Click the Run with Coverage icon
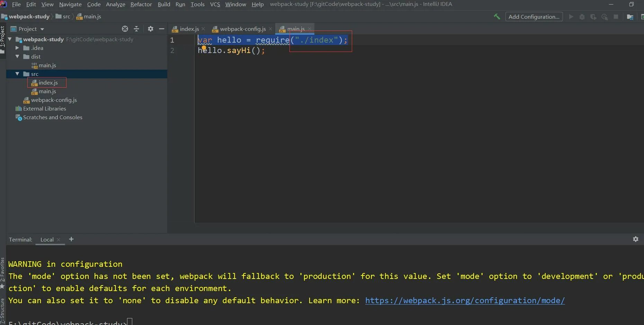This screenshot has height=325, width=644. 593,17
